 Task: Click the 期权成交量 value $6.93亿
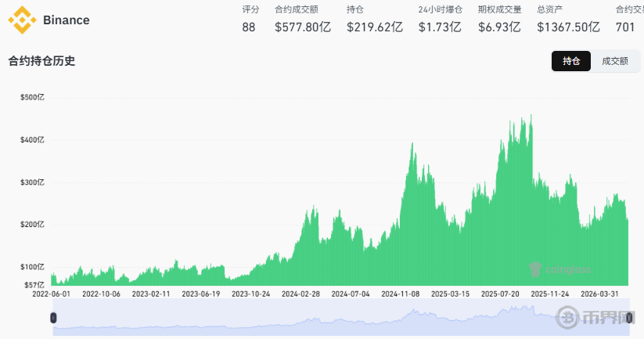[499, 27]
